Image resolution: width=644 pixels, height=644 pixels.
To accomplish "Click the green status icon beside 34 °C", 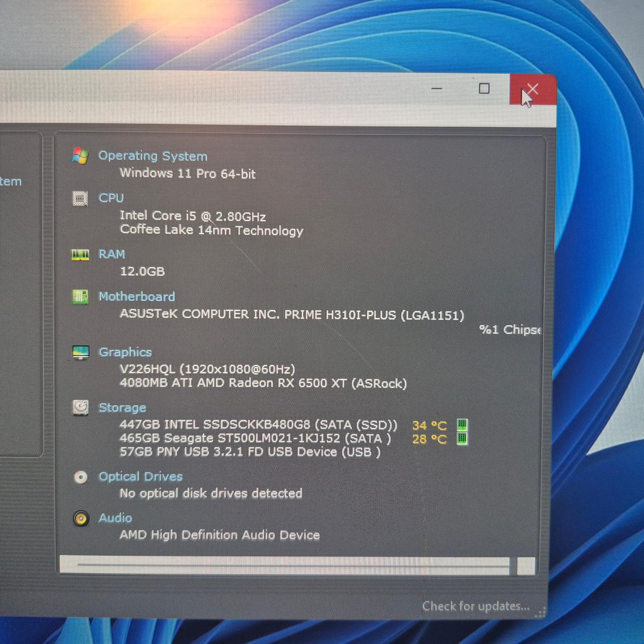I will point(462,425).
